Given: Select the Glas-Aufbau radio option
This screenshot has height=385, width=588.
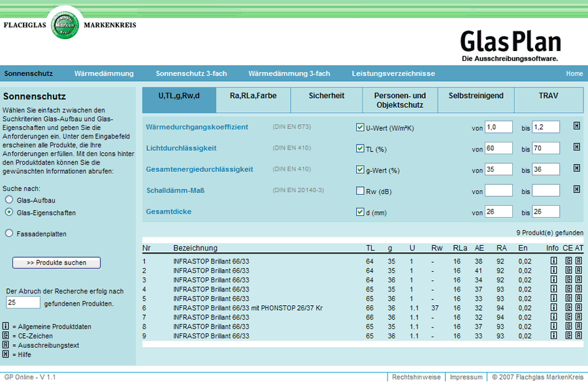Looking at the screenshot, I should pos(9,199).
